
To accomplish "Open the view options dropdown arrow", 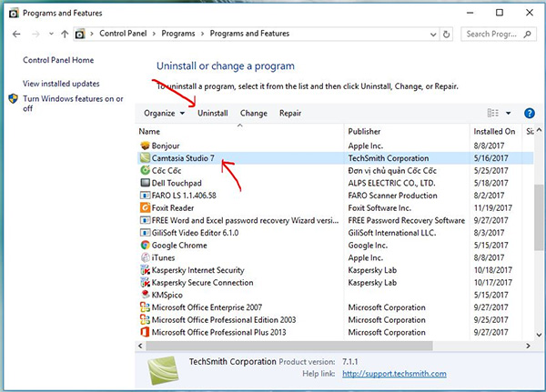I will click(x=510, y=114).
